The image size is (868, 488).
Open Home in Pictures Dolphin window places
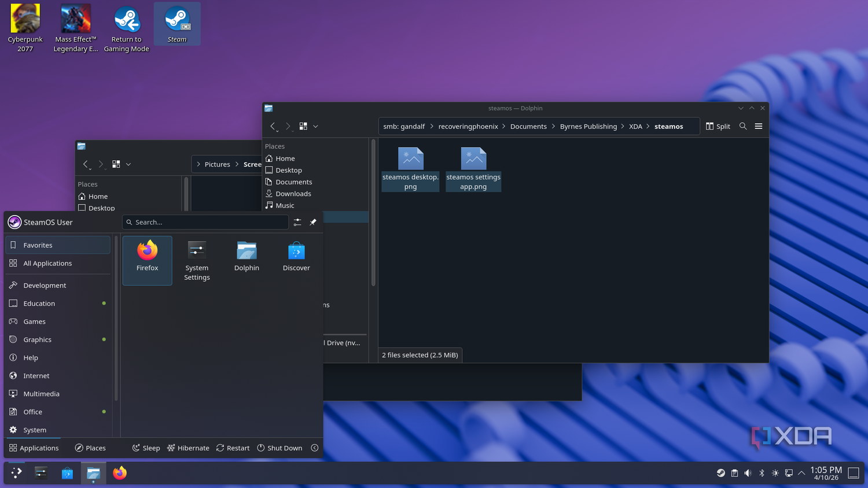click(130, 197)
